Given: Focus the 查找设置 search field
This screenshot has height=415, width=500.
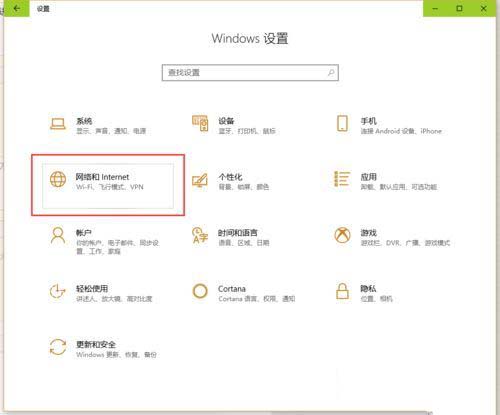Looking at the screenshot, I should (250, 73).
